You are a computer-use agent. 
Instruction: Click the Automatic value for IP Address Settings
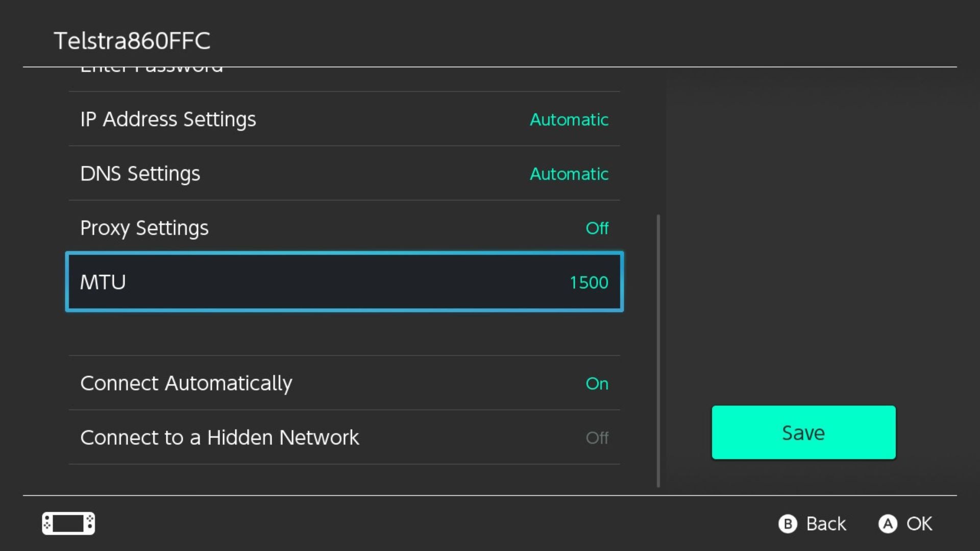(569, 119)
